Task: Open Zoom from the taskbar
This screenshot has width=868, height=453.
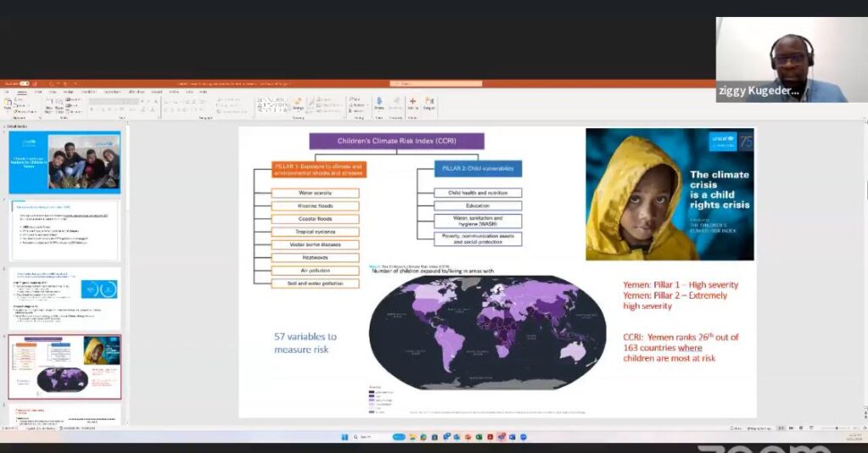Action: coord(523,437)
